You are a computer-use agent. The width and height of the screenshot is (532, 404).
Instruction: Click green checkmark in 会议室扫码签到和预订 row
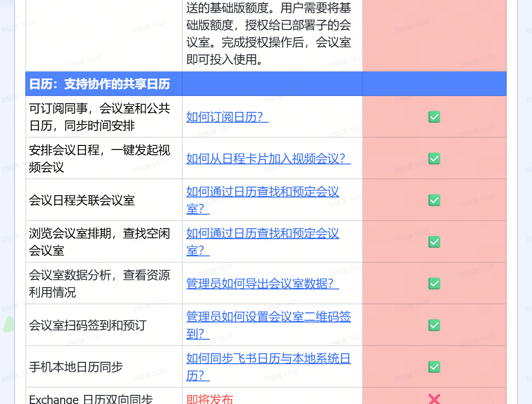click(x=434, y=325)
